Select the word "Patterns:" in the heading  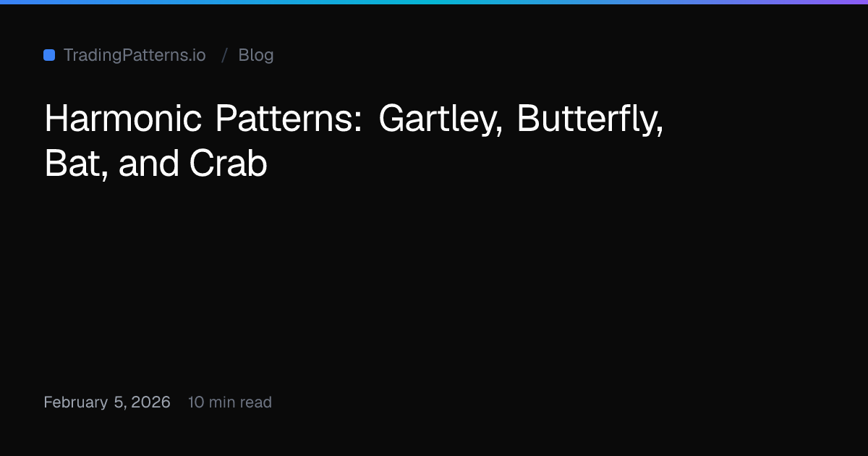(289, 118)
